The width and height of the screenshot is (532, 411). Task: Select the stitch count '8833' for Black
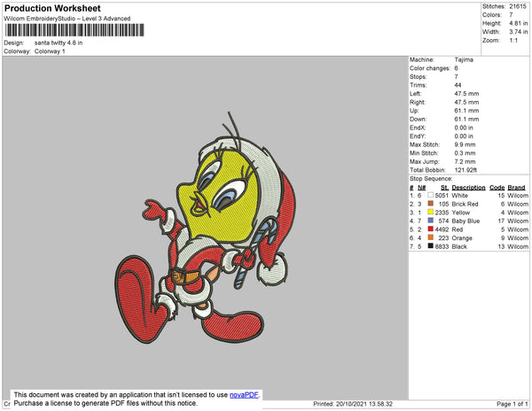coord(442,246)
